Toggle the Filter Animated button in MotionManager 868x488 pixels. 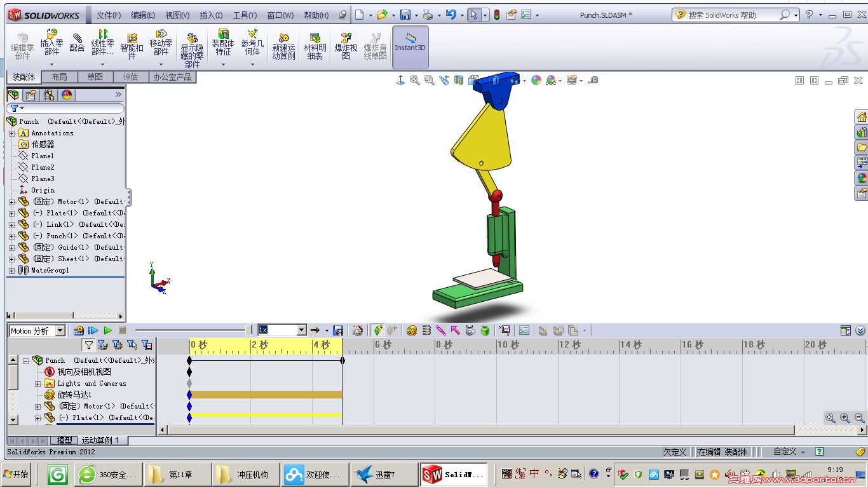click(x=103, y=345)
